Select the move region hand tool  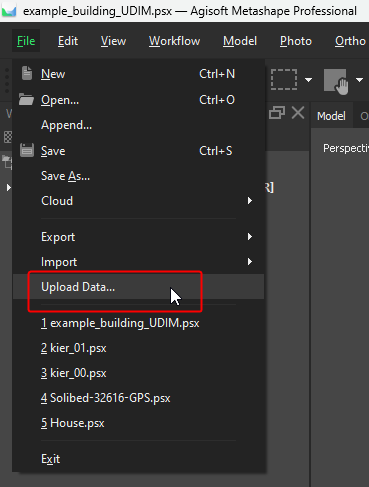[336, 81]
